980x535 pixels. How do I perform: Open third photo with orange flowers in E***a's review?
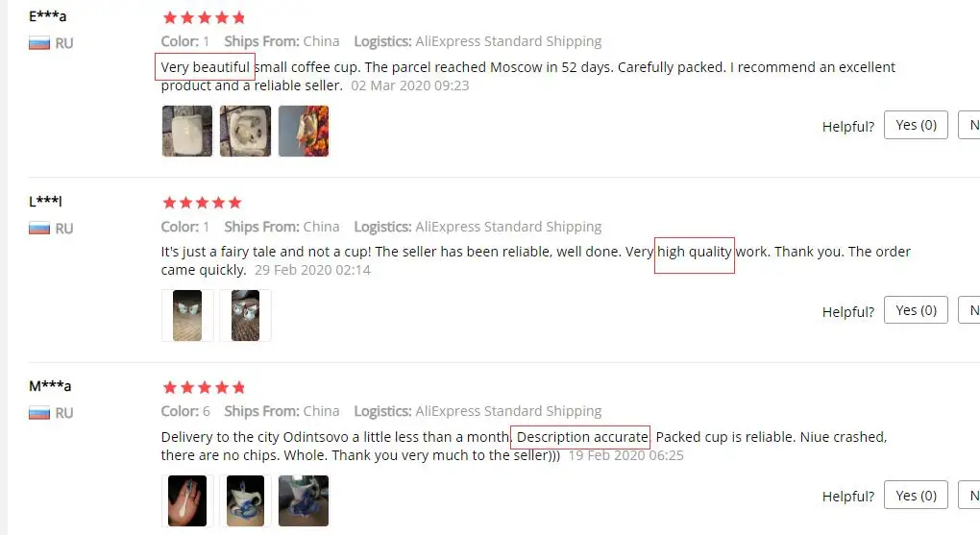coord(304,131)
